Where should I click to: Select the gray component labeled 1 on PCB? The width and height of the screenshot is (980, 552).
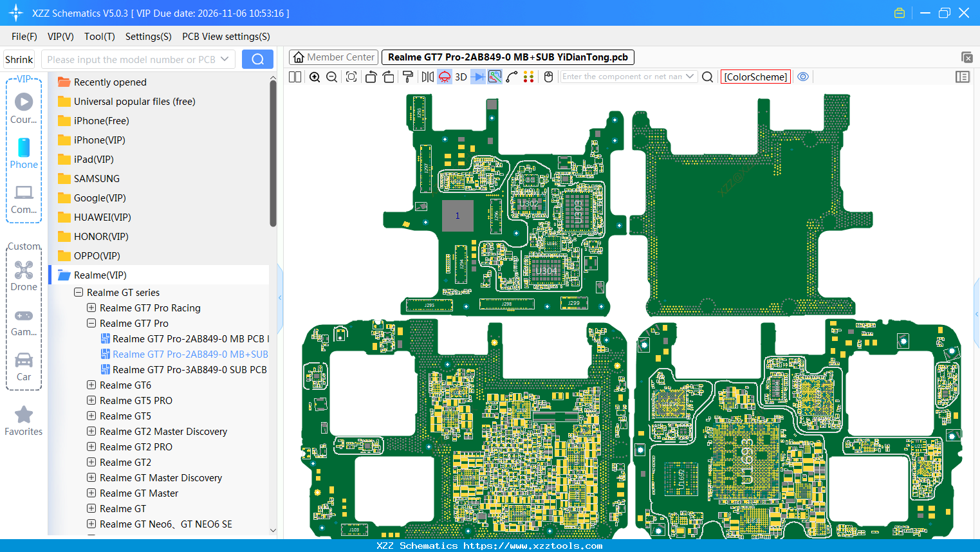coord(458,216)
